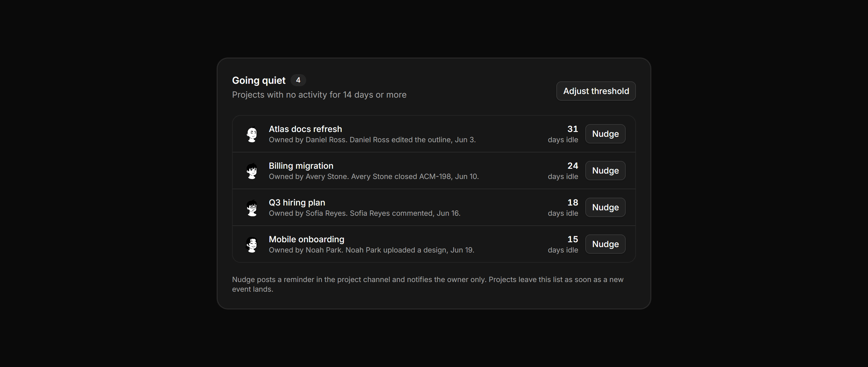Open the Adjust threshold button
Screen dimensions: 868x367
point(596,91)
